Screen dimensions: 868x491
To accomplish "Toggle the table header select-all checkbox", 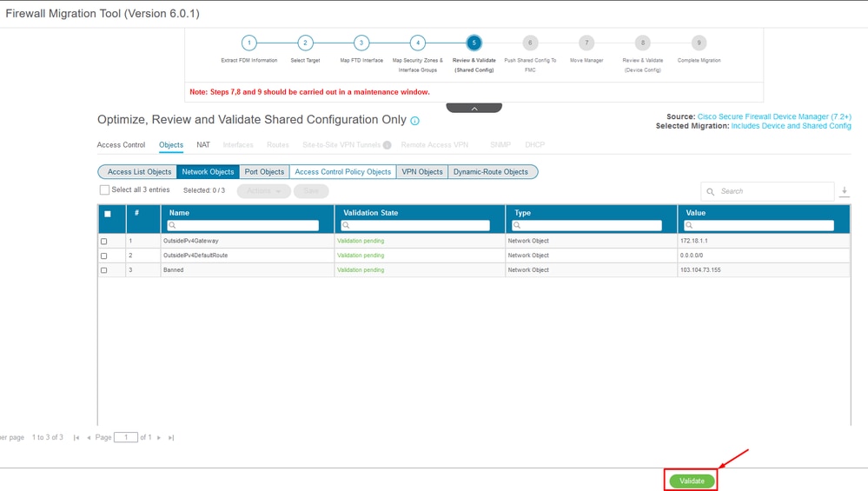I will [108, 214].
